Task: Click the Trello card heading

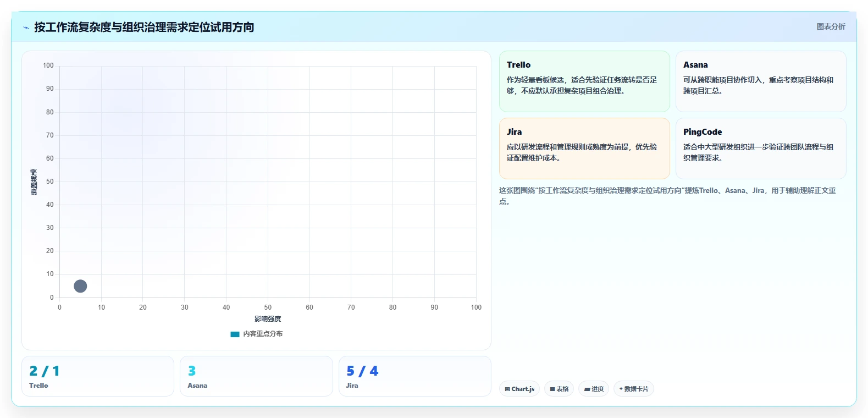Action: click(518, 65)
